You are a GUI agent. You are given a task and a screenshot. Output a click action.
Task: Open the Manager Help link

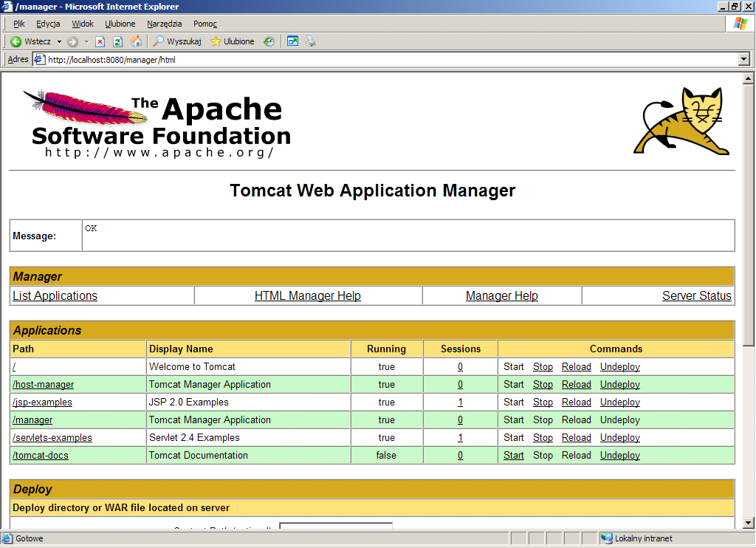[502, 295]
